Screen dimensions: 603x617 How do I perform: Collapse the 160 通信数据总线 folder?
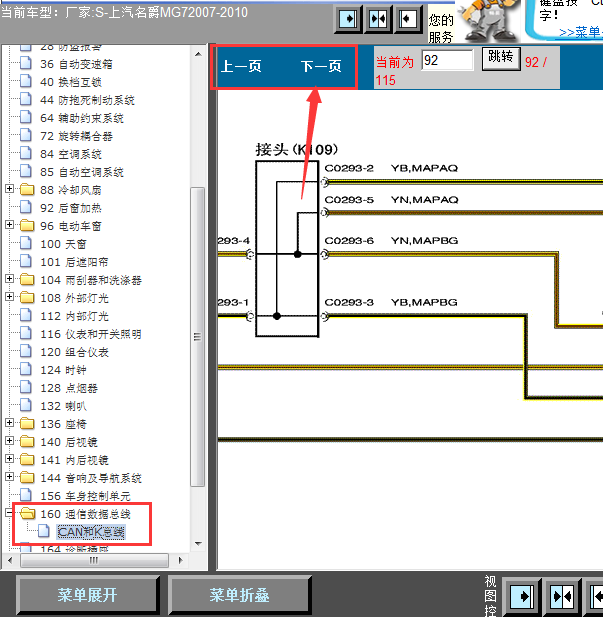[9, 513]
